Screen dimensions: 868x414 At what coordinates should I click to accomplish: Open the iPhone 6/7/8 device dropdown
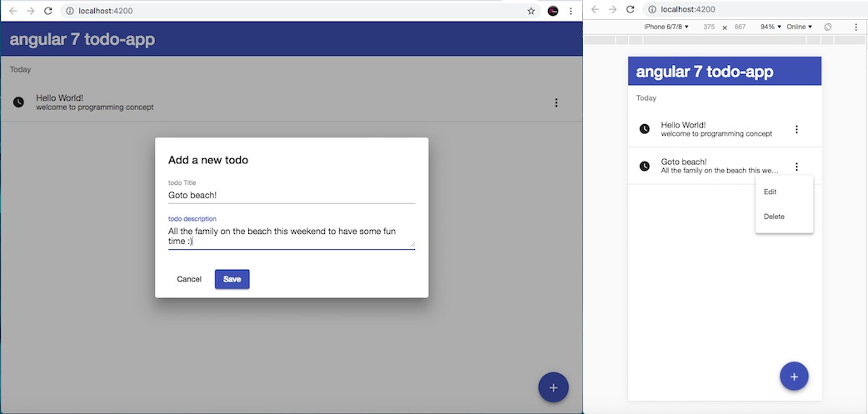click(666, 27)
